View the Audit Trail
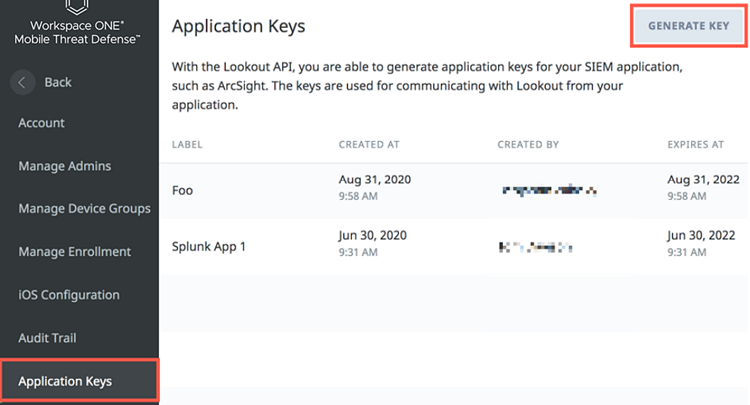 (x=47, y=338)
